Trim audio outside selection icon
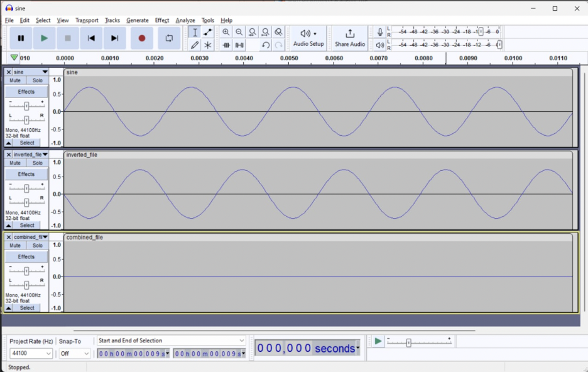 226,45
